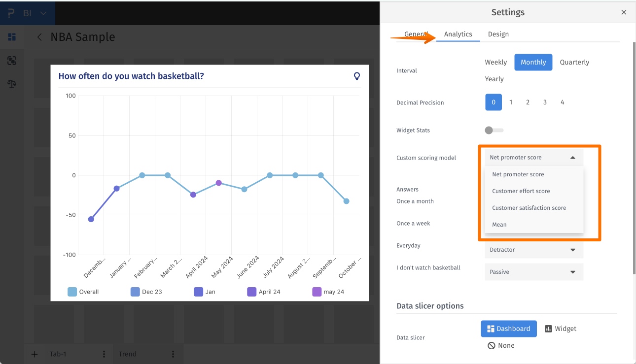Screen dimensions: 636x364
Task: Choose Customer effort score from the list
Action: coord(534,191)
